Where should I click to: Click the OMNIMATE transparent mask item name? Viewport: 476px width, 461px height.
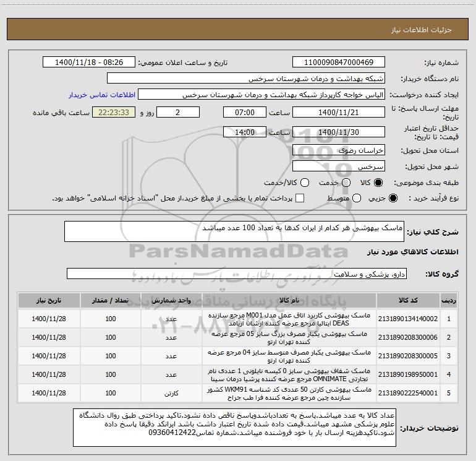click(289, 375)
